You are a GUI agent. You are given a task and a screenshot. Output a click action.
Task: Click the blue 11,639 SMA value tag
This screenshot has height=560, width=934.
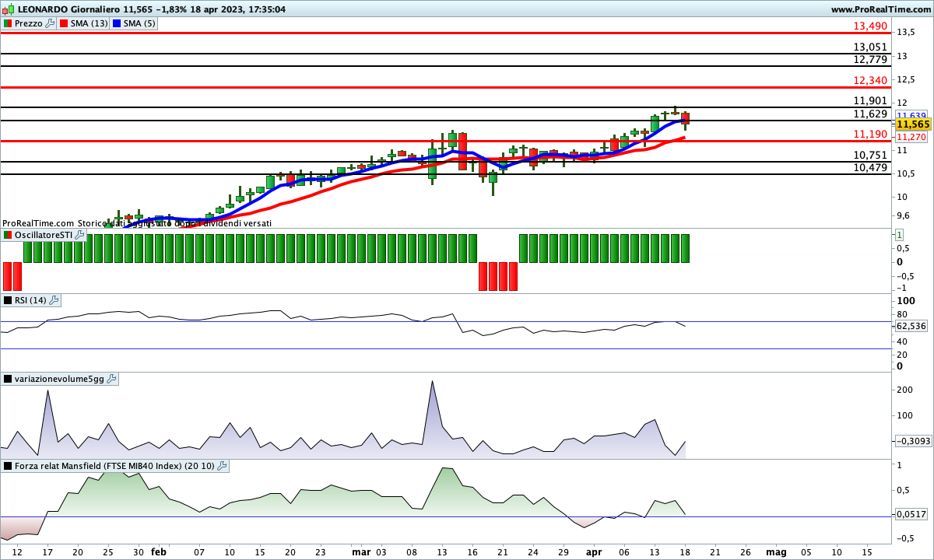(911, 115)
